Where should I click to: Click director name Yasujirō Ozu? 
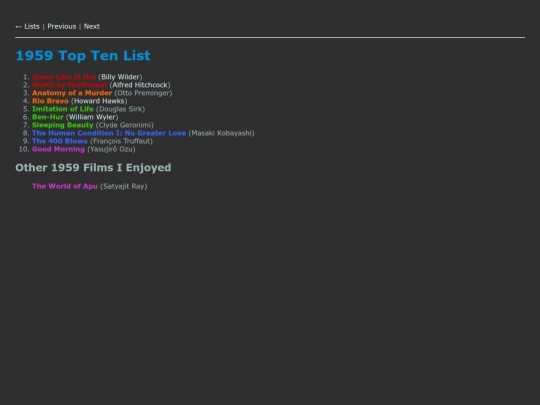111,149
